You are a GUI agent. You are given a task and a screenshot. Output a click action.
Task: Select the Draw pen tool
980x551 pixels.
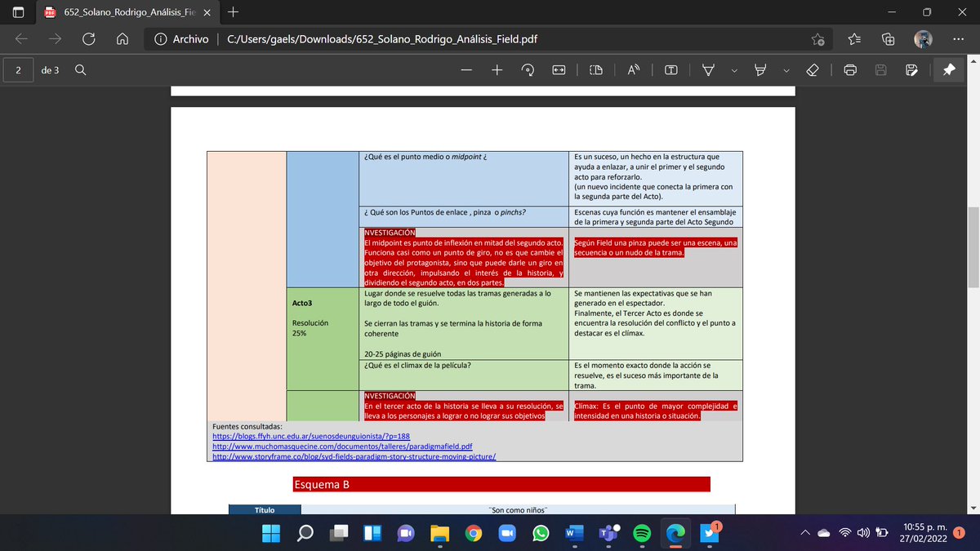[708, 70]
